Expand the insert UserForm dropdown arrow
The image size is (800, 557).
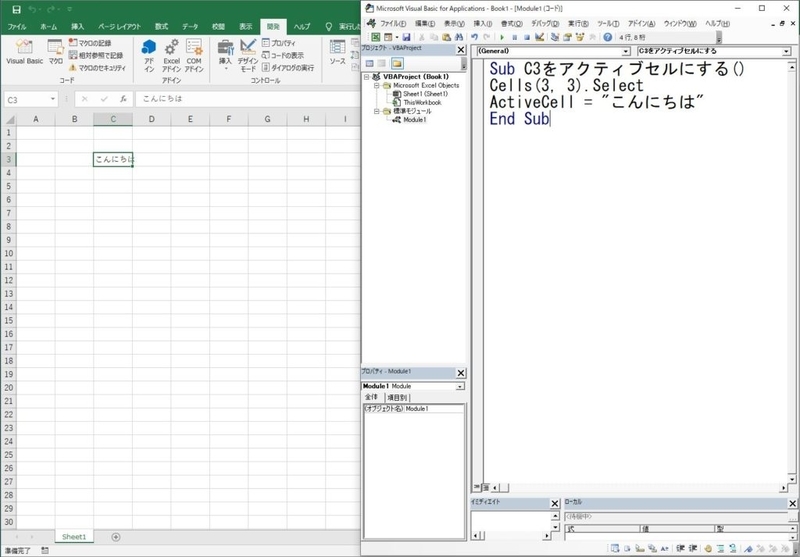tap(396, 37)
